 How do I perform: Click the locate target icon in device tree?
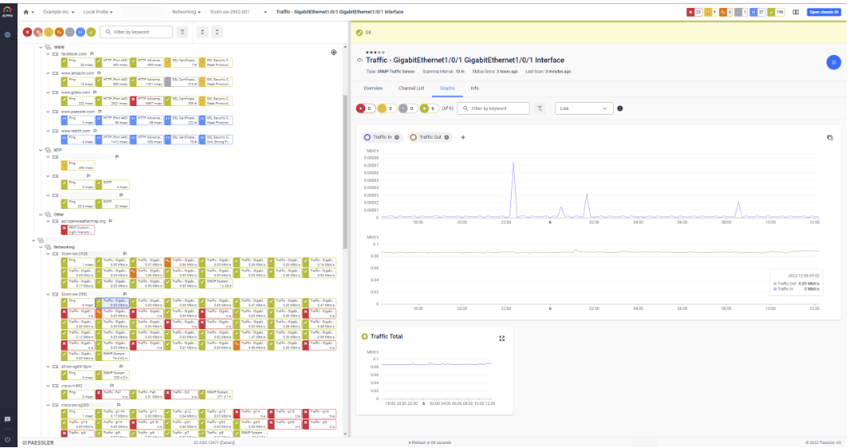(x=334, y=53)
